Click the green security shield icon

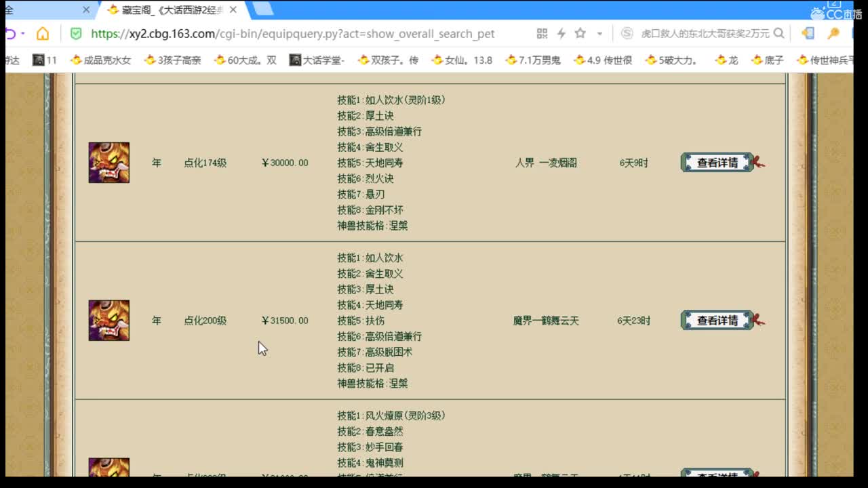(x=76, y=34)
